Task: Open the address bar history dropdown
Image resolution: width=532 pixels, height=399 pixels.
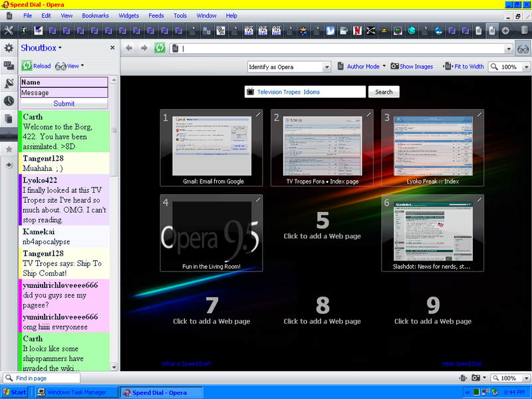Action: pos(508,49)
